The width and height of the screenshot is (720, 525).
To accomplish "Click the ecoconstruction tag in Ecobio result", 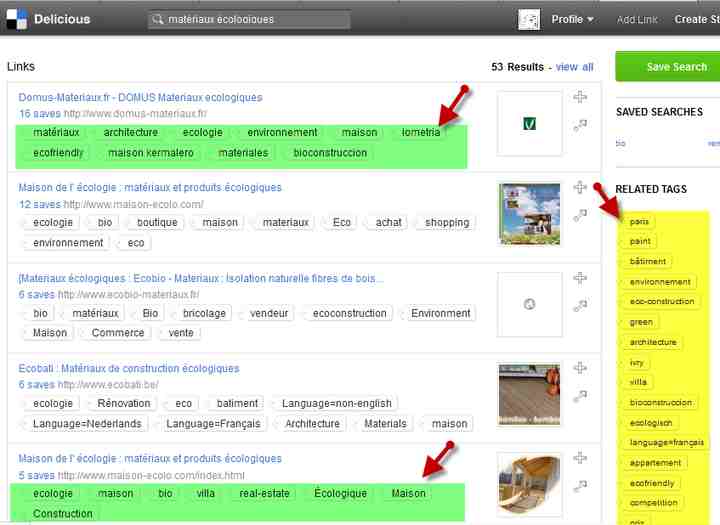I will click(x=349, y=313).
